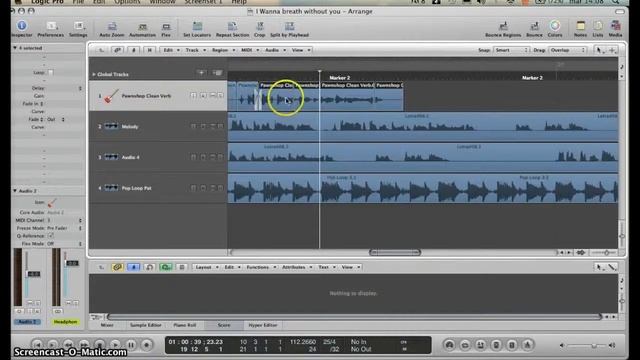This screenshot has width=640, height=360.
Task: Click the link button in Arrange toolbar
Action: click(118, 50)
